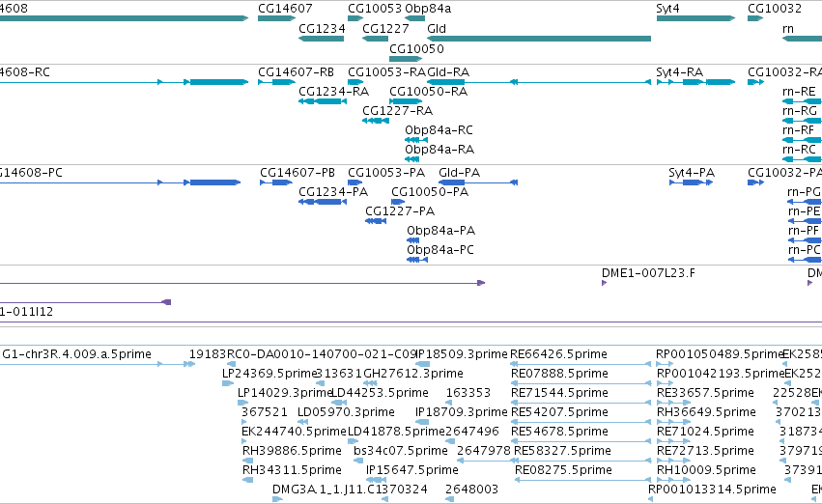Select EST RH39886.5prime label
The height and width of the screenshot is (504, 822).
click(292, 451)
